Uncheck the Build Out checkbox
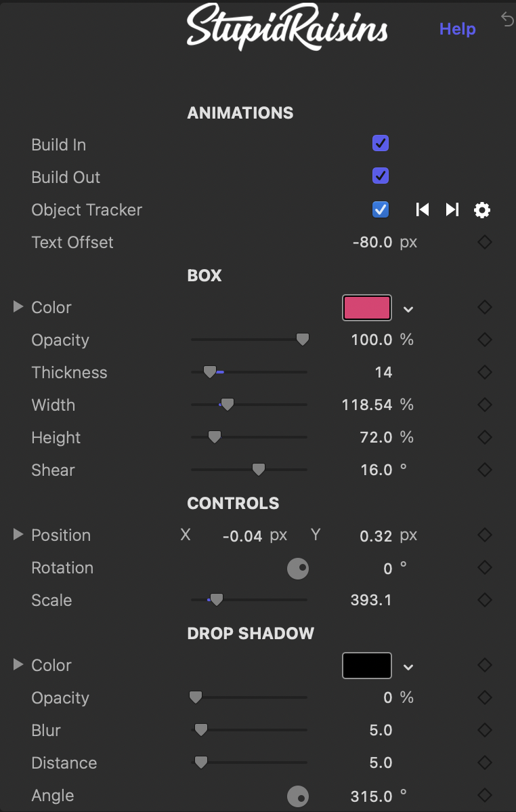This screenshot has width=516, height=812. tap(381, 176)
